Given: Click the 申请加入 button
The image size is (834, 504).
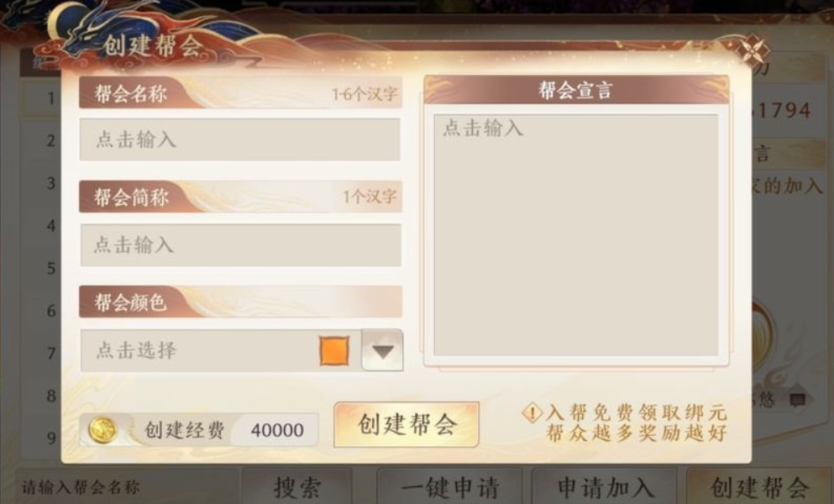Looking at the screenshot, I should click(604, 487).
